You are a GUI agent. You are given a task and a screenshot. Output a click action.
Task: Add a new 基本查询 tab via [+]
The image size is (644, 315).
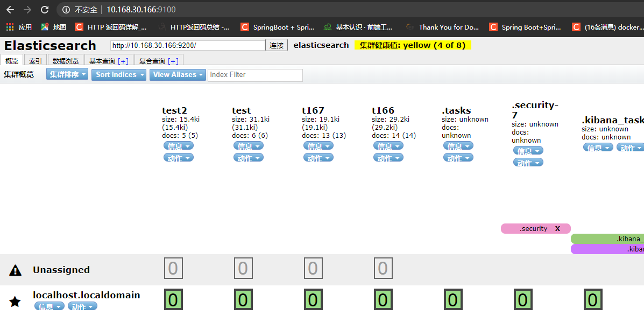coord(123,61)
